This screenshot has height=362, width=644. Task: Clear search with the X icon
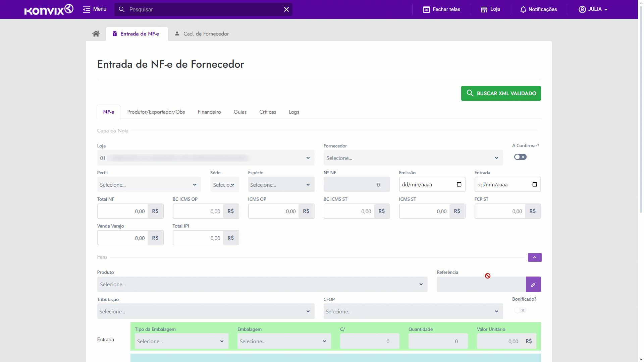[x=286, y=9]
